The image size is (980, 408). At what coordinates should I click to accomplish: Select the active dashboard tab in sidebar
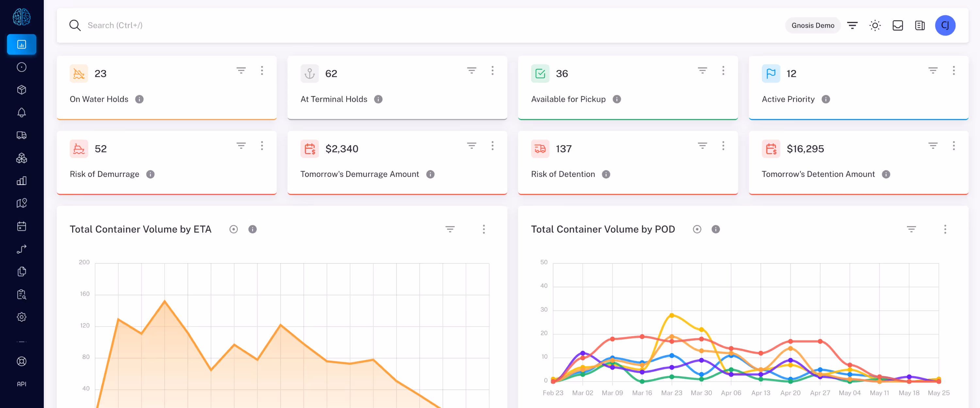click(22, 44)
